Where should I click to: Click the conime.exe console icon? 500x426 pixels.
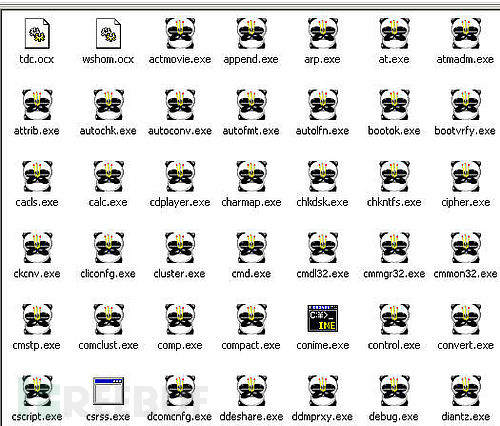click(x=323, y=318)
